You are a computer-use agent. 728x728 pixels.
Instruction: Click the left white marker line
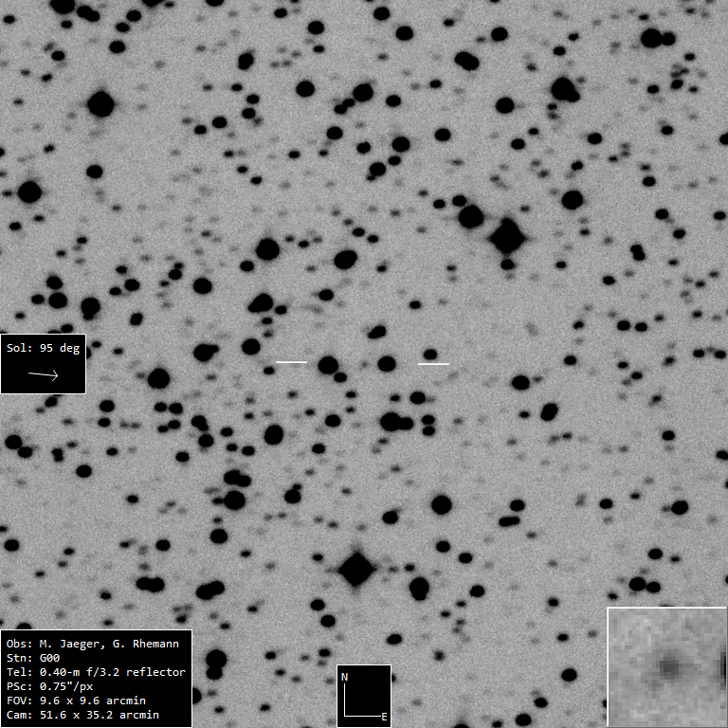(x=291, y=362)
